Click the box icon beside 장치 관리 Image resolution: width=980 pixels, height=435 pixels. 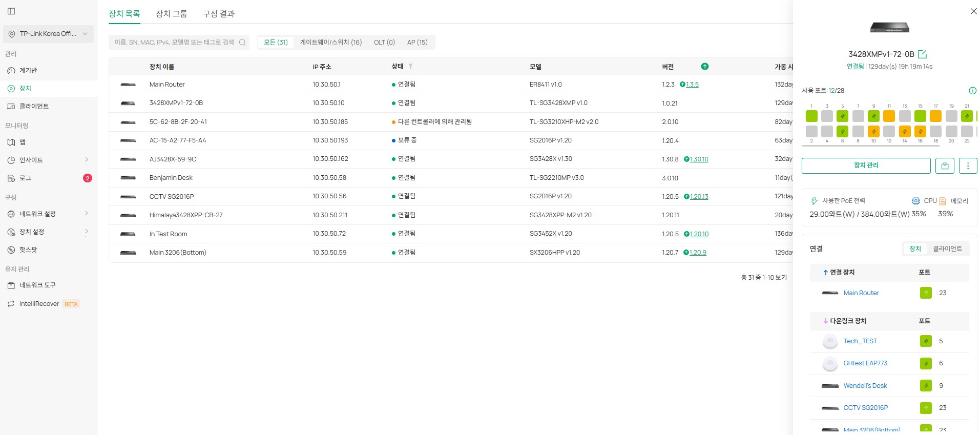coord(945,165)
